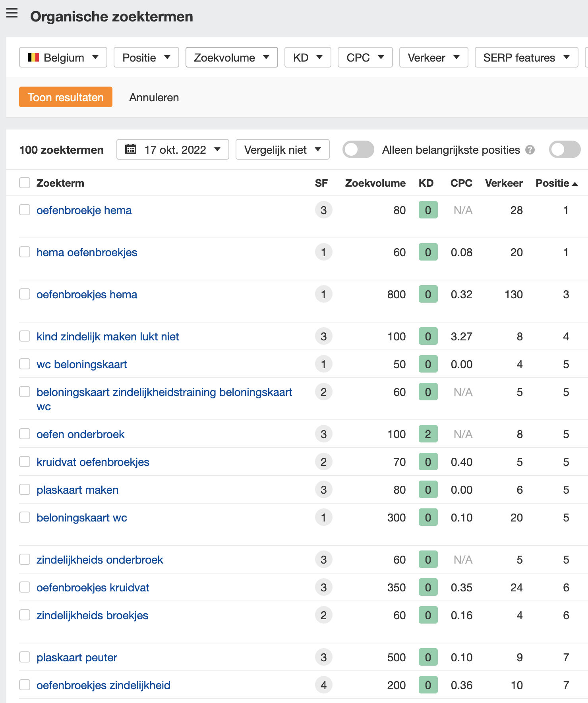
Task: Click SF badge for kind zindelijk maken
Action: 323,336
